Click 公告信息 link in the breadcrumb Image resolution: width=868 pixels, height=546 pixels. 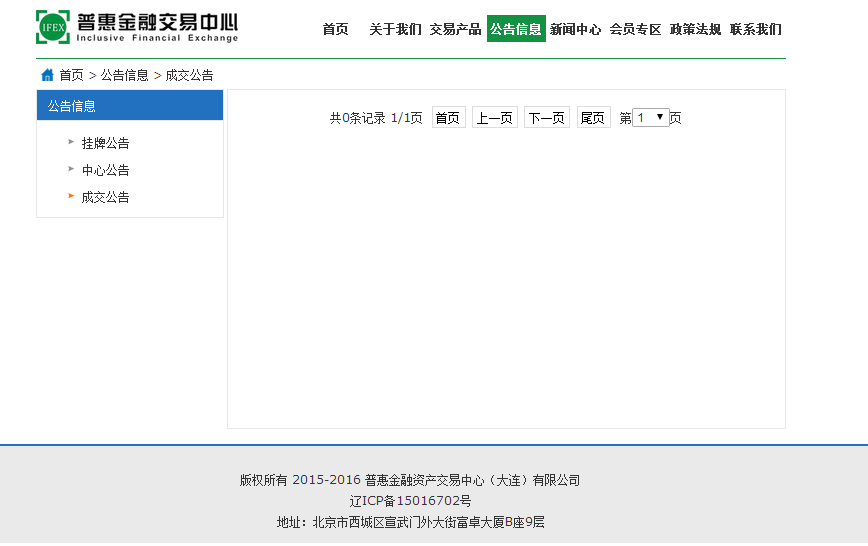pyautogui.click(x=124, y=75)
